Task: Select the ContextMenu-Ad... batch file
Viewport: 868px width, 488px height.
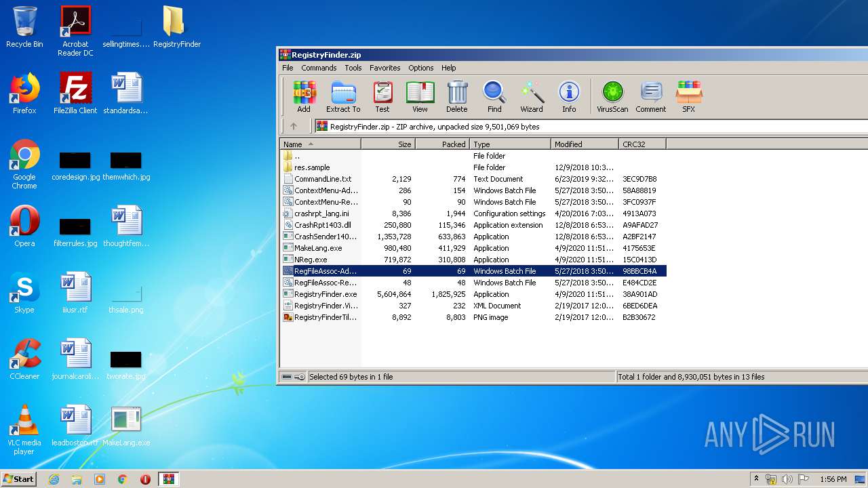Action: 473,190
